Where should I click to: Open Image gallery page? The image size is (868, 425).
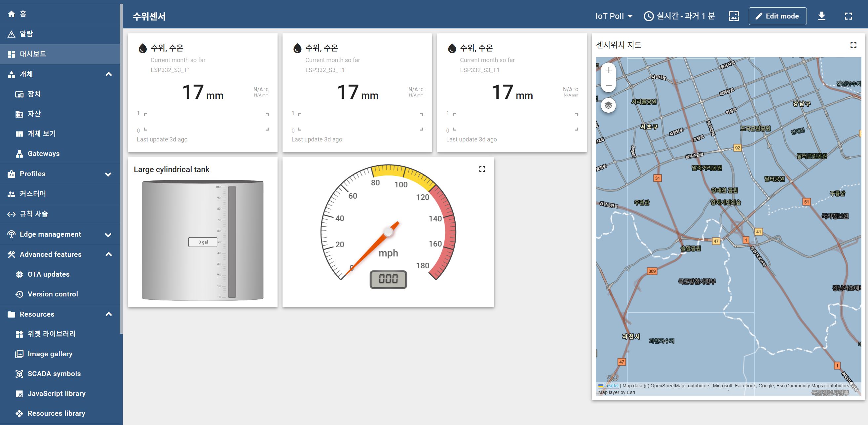[x=60, y=354]
